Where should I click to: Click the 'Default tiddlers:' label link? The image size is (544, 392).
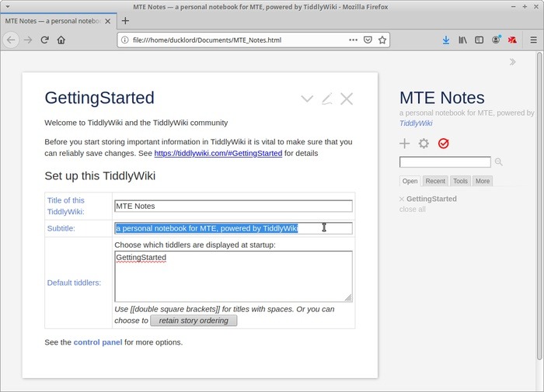click(x=74, y=283)
